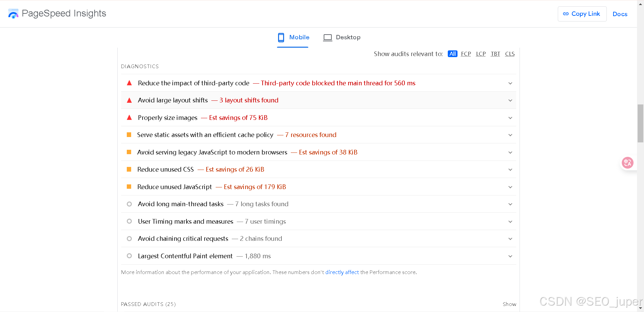644x312 pixels.
Task: Click '7 user timings' text
Action: point(265,221)
